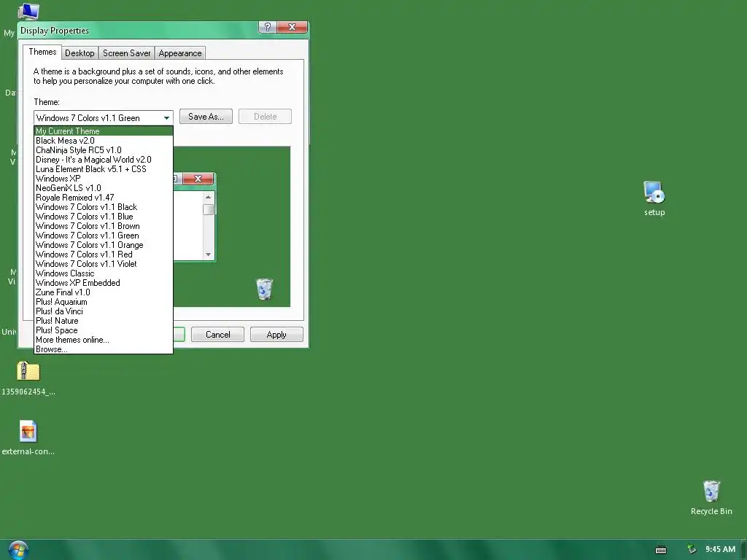The height and width of the screenshot is (560, 747).
Task: Choose Black Mesa v2.0 theme
Action: tap(104, 141)
